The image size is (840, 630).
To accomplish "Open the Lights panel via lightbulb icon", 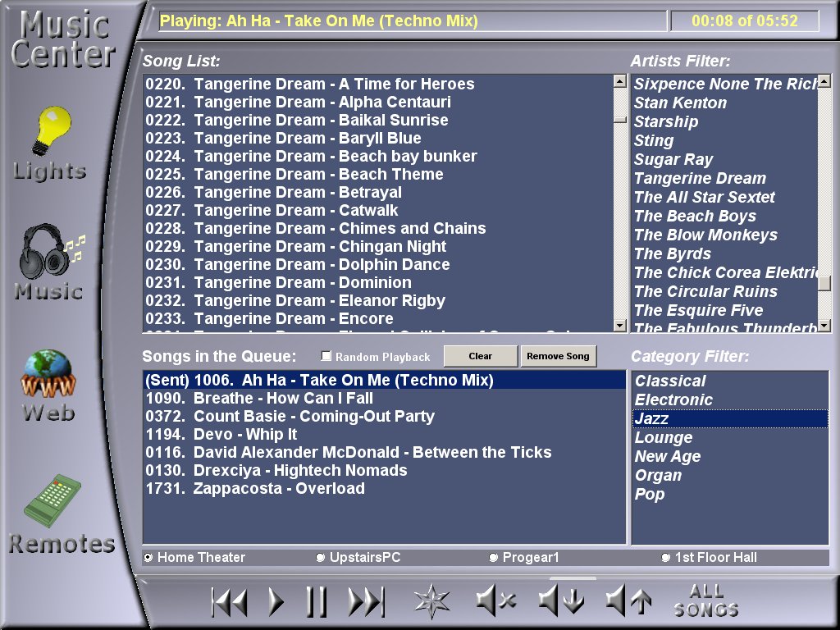I will (51, 133).
